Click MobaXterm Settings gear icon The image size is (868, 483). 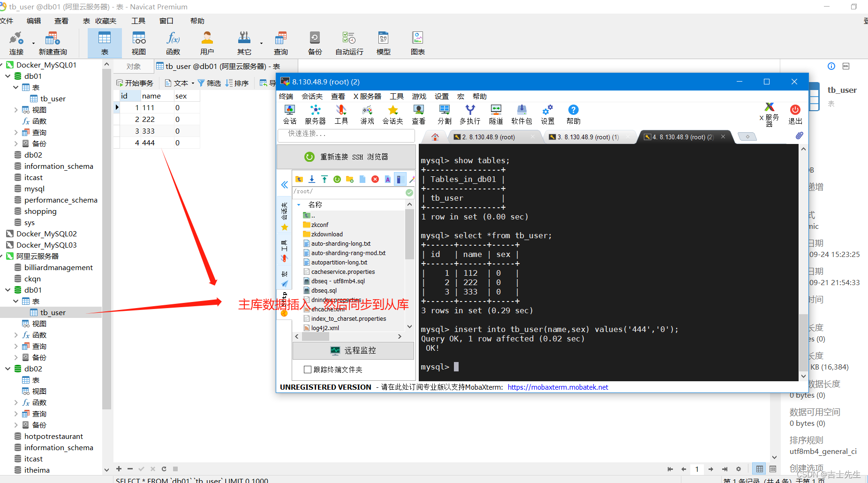click(x=547, y=114)
